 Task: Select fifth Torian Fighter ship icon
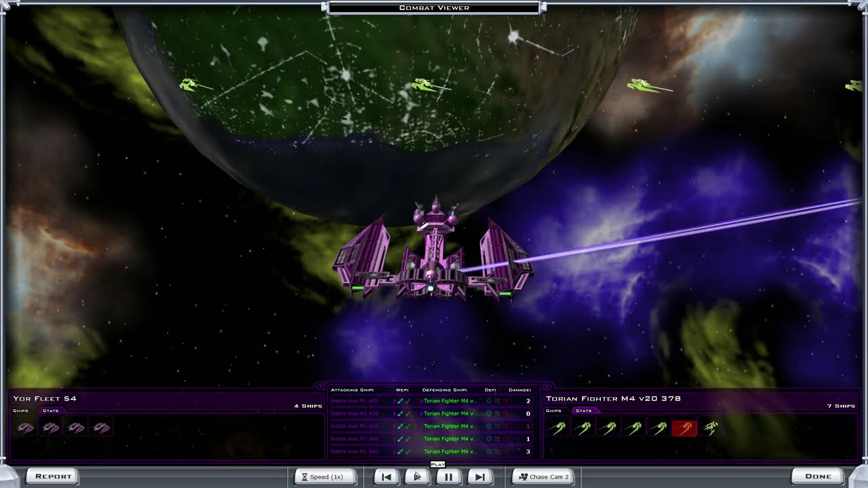(658, 428)
